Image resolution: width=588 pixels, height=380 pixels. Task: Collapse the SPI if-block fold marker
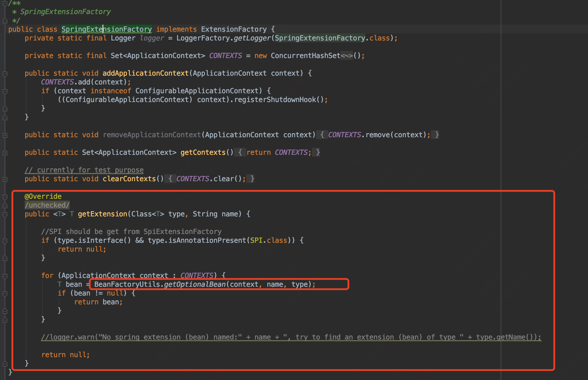pos(5,241)
